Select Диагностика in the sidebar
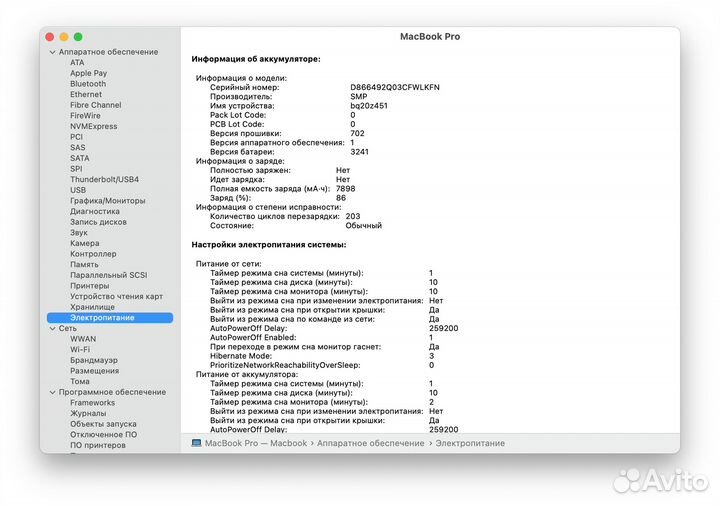 (95, 211)
